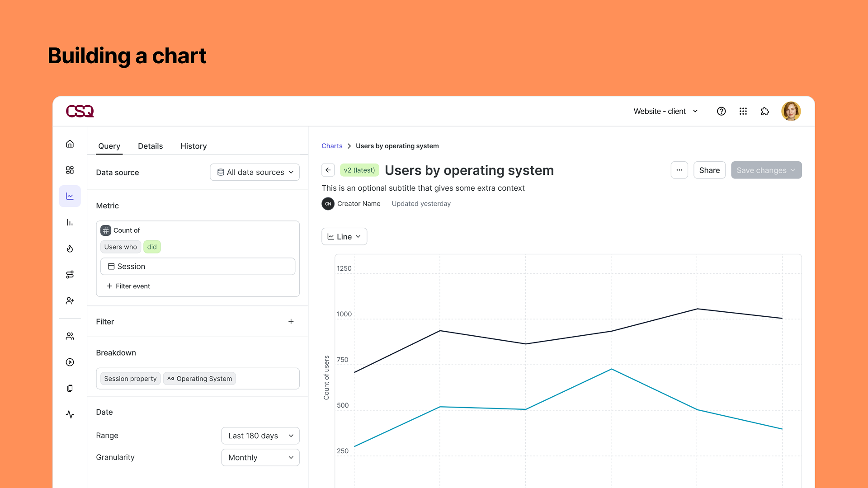Viewport: 868px width, 488px height.
Task: Open the Monthly granularity dropdown
Action: pyautogui.click(x=260, y=457)
